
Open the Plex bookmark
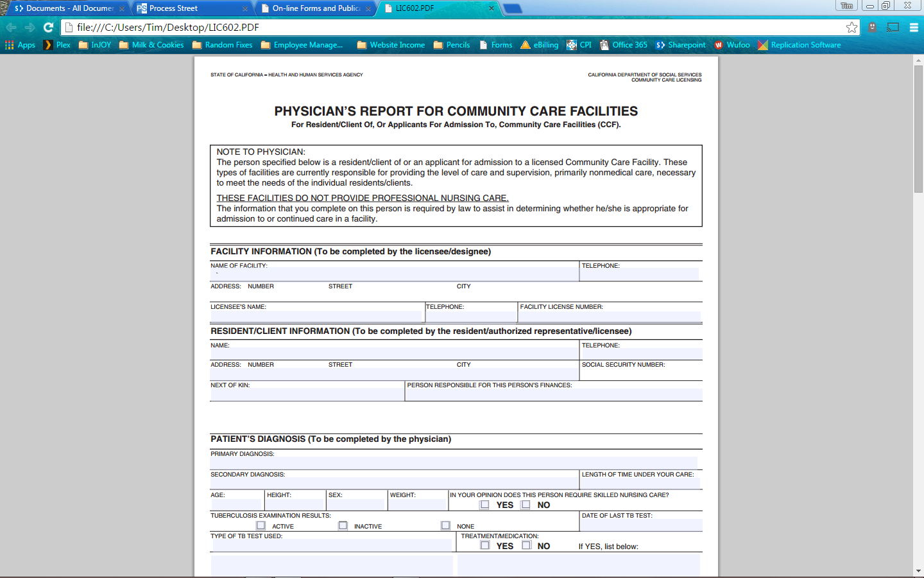pos(57,45)
